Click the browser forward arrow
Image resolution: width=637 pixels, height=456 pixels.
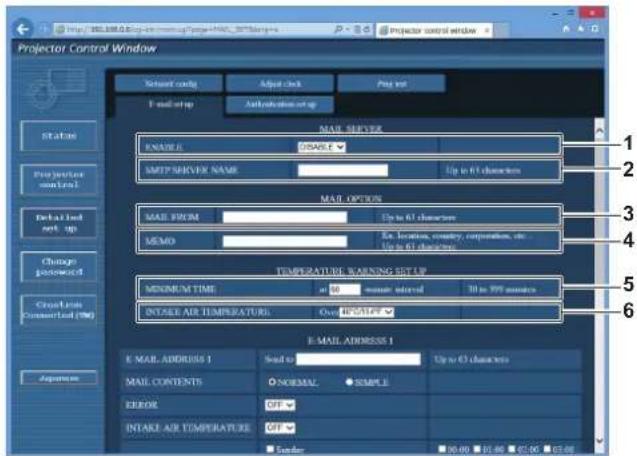[x=43, y=29]
